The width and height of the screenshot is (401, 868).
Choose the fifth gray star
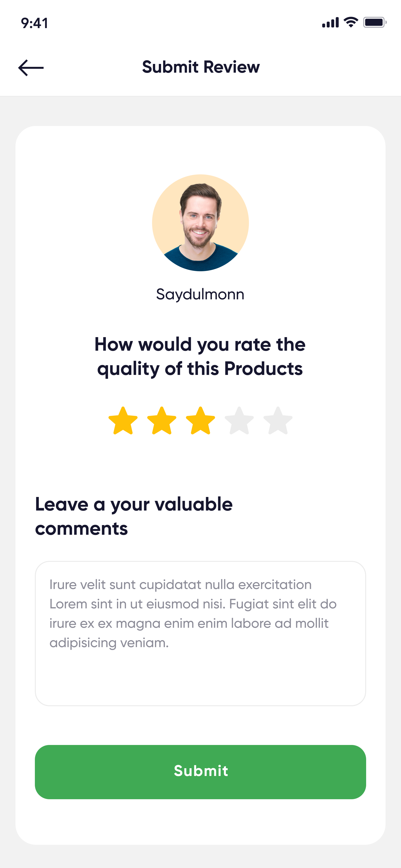click(278, 421)
